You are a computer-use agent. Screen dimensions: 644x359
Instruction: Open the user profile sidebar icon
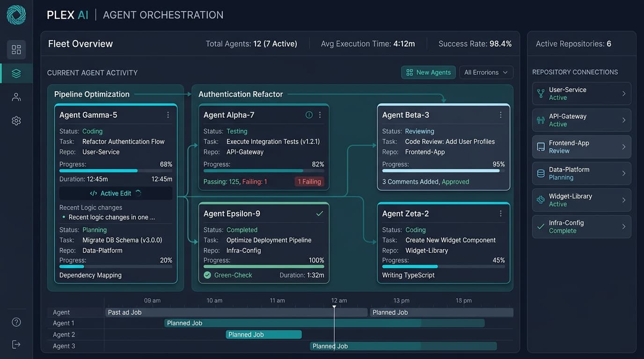16,97
